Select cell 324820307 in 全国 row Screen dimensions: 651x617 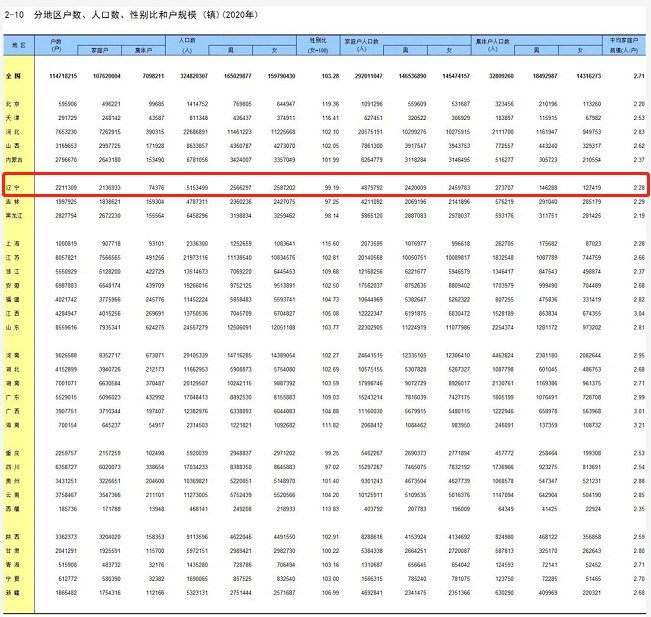click(x=194, y=76)
